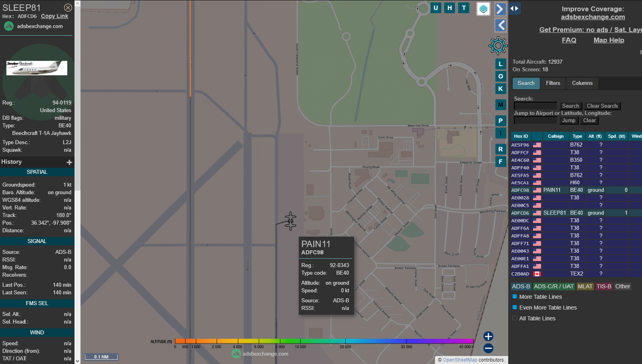Sort table by Hex ID column
Screen dimensions: 642x364
coord(521,136)
